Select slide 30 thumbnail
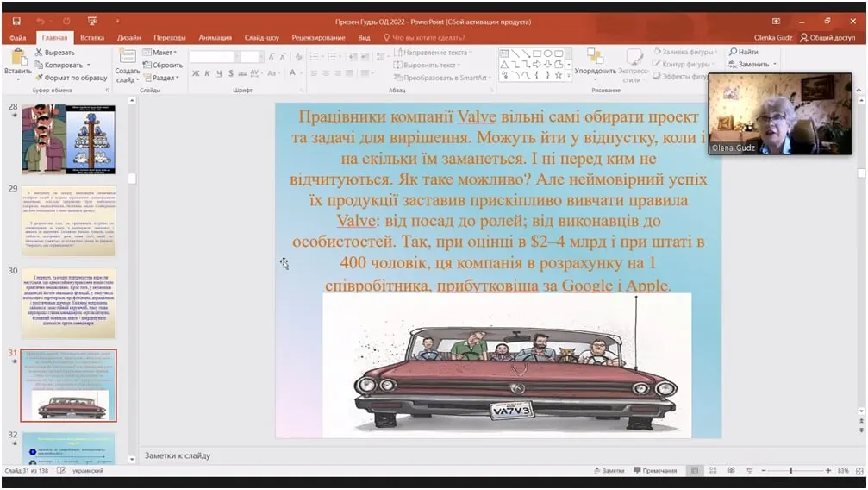 (69, 303)
